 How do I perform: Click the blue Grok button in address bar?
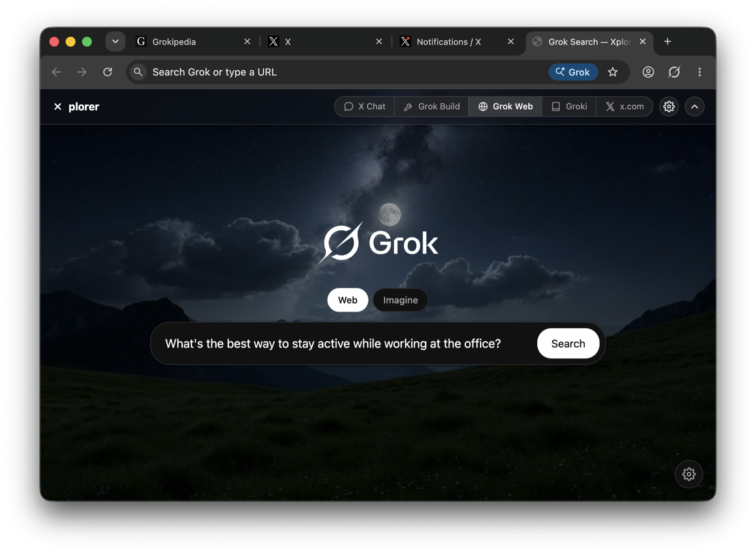(573, 72)
